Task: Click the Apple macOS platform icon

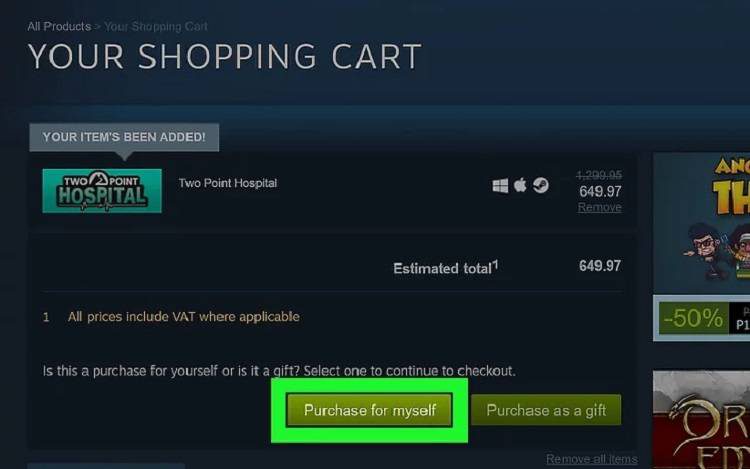Action: [x=520, y=185]
